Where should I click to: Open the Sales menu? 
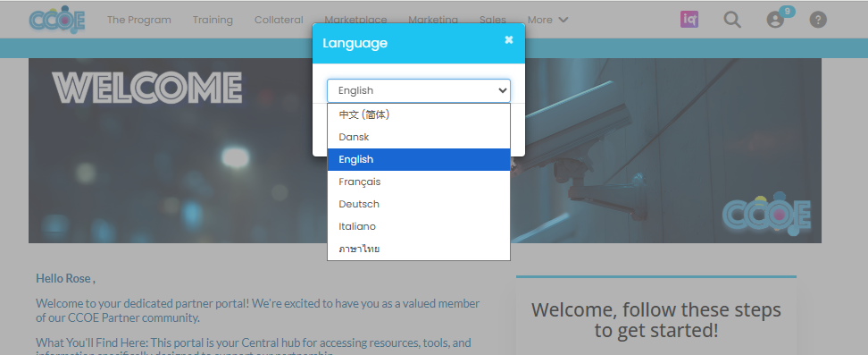click(493, 20)
